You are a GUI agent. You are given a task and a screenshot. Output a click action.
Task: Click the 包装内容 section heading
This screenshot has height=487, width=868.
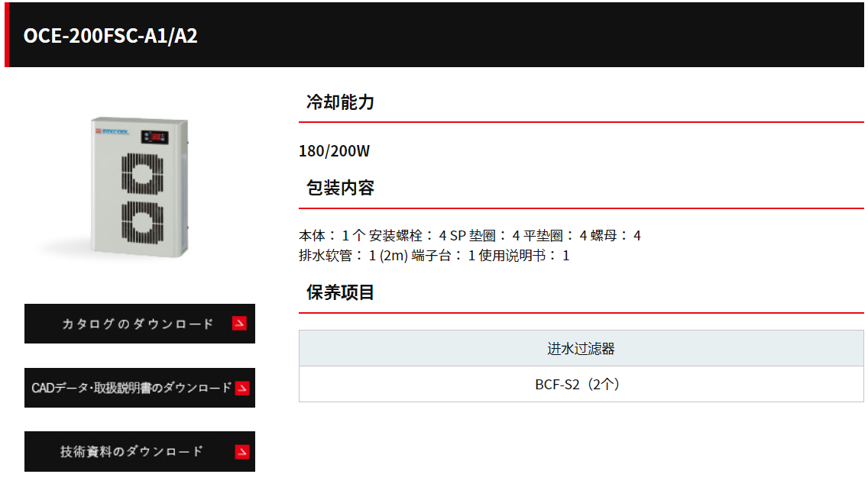pos(341,188)
